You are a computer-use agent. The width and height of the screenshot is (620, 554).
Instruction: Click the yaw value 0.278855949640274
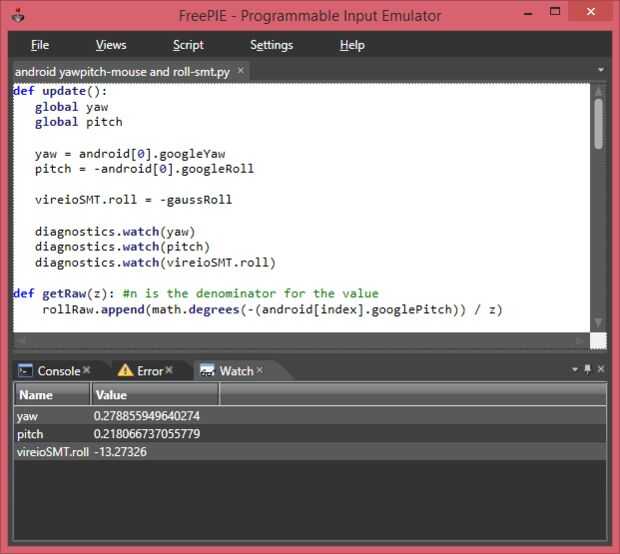click(147, 416)
